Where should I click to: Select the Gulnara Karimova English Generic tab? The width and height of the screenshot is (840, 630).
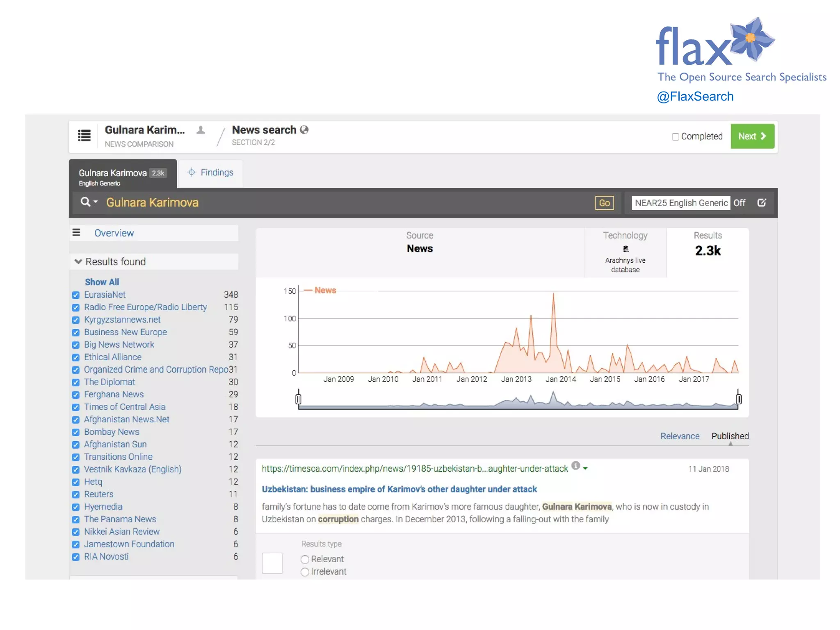tap(123, 174)
